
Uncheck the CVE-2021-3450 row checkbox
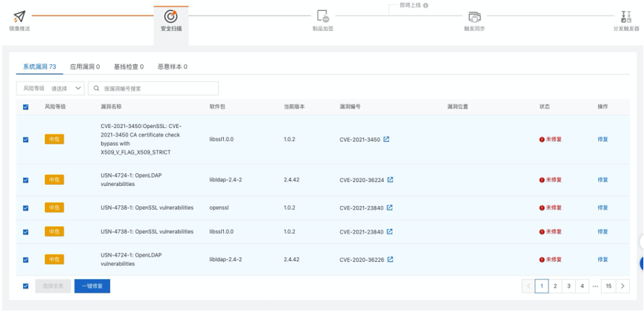[26, 140]
